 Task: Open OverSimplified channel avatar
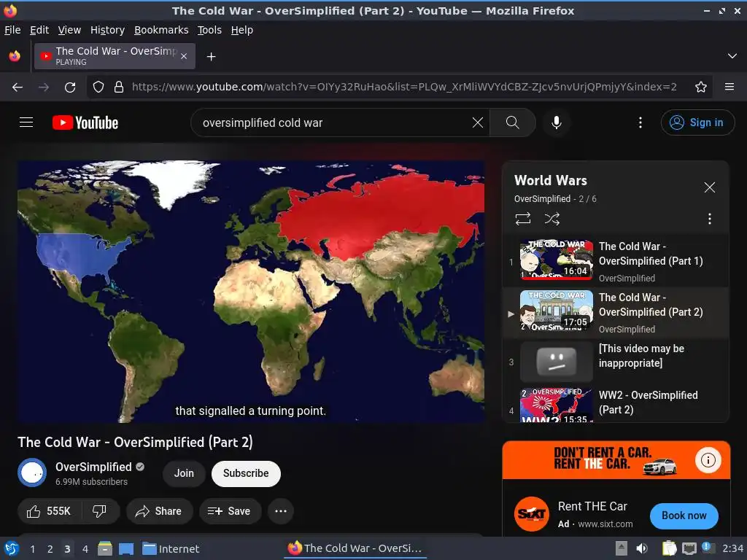[x=32, y=472]
